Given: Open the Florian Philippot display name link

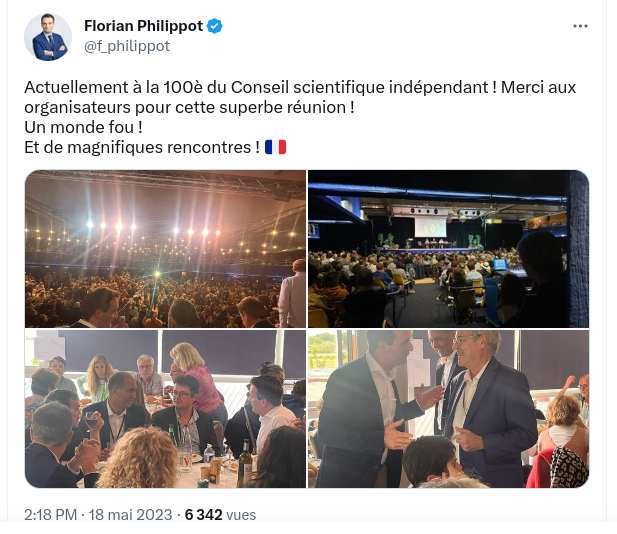Looking at the screenshot, I should 143,26.
